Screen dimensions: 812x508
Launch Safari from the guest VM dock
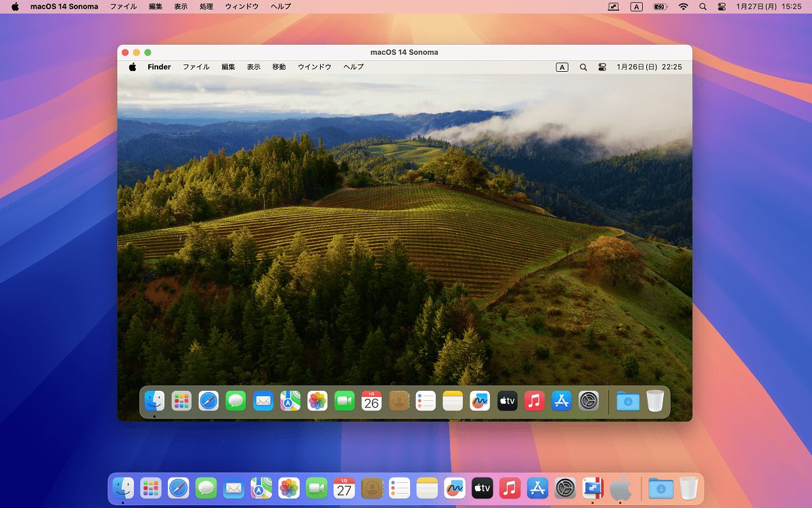(208, 401)
